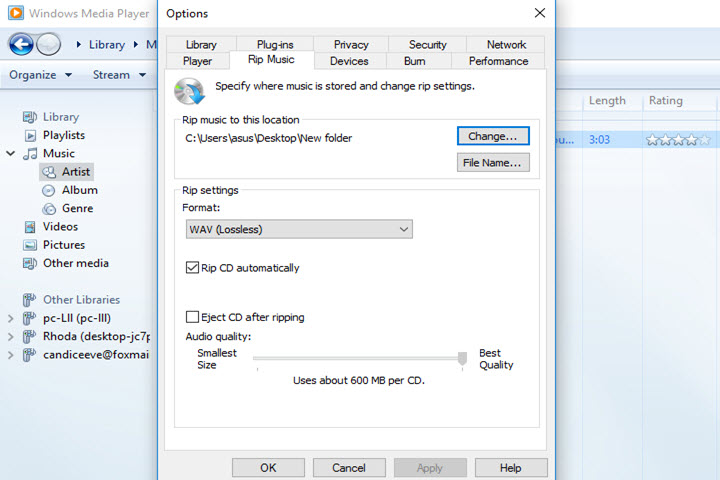720x480 pixels.
Task: Open the Format dropdown showing WAV (Lossless)
Action: click(x=299, y=229)
